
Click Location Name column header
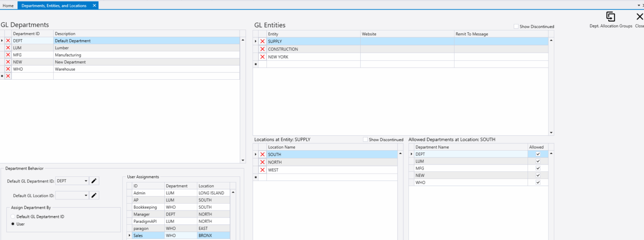click(x=332, y=147)
